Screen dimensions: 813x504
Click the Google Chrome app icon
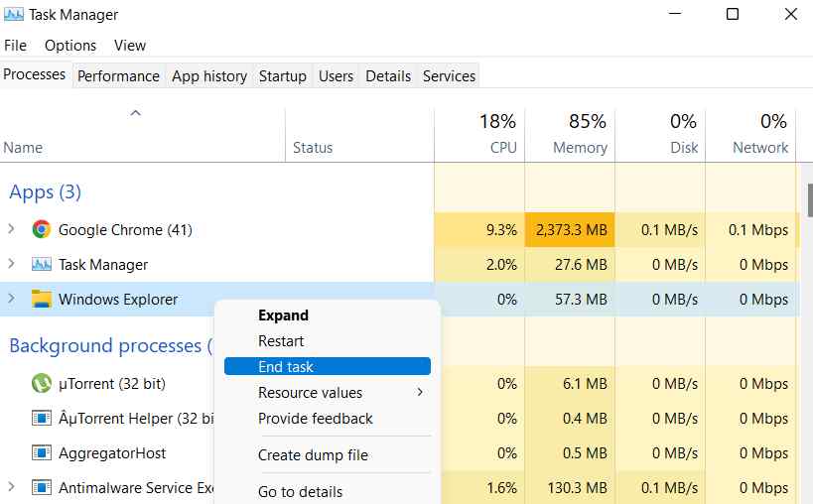point(42,229)
